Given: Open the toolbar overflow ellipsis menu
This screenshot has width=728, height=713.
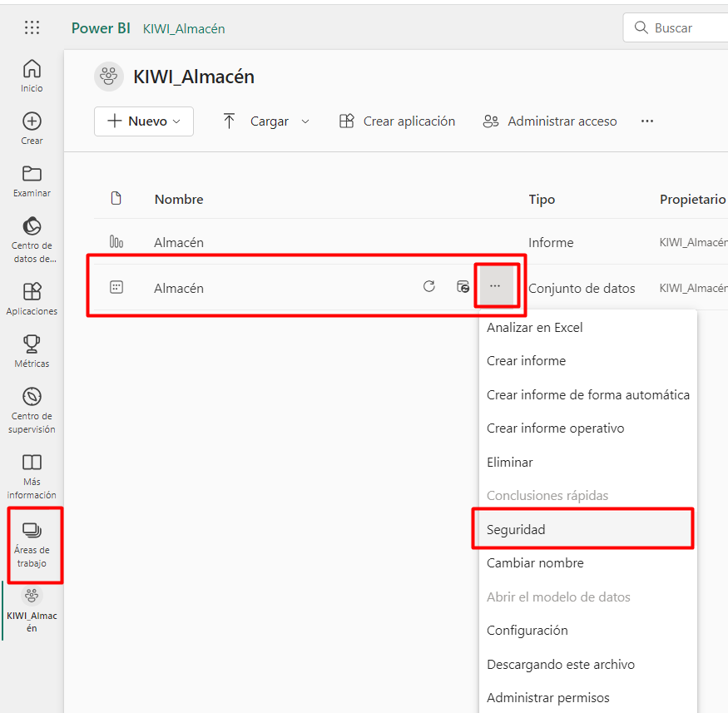Looking at the screenshot, I should pyautogui.click(x=647, y=121).
